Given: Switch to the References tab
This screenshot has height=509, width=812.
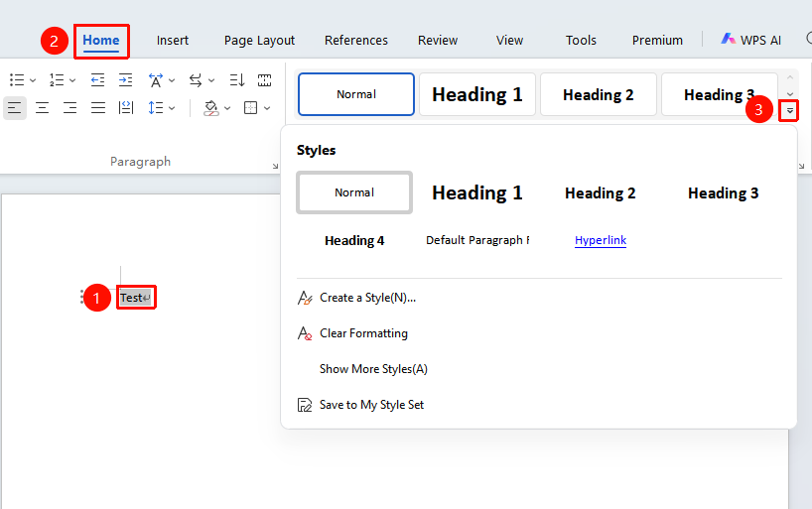Looking at the screenshot, I should 356,41.
